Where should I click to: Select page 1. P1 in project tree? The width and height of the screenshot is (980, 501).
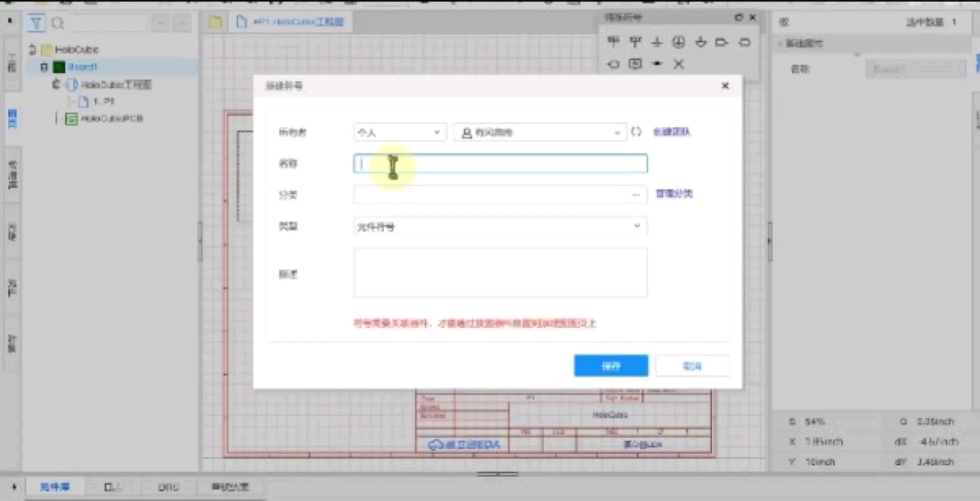coord(103,101)
